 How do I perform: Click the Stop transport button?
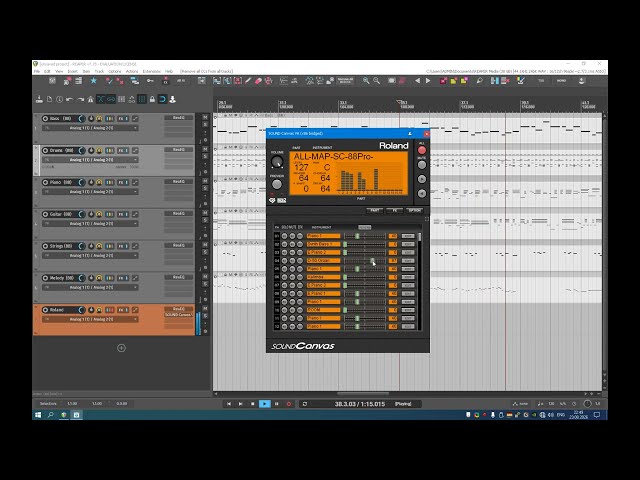pyautogui.click(x=253, y=404)
